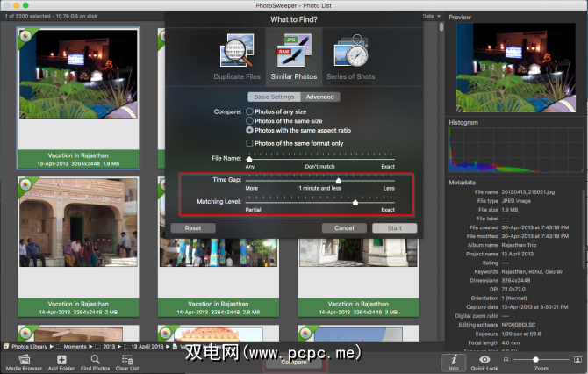Viewport: 588px width, 374px height.
Task: Click the Matching Level slider handle
Action: pyautogui.click(x=355, y=203)
